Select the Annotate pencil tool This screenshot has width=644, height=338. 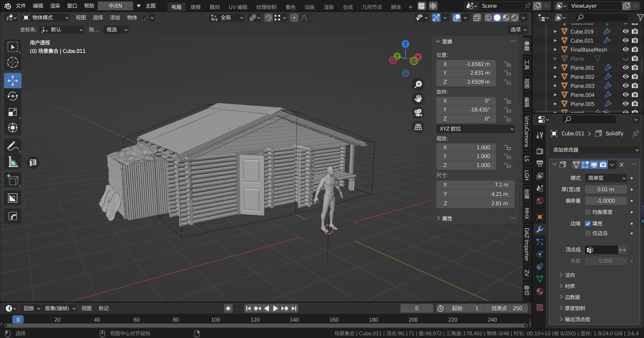tap(13, 146)
